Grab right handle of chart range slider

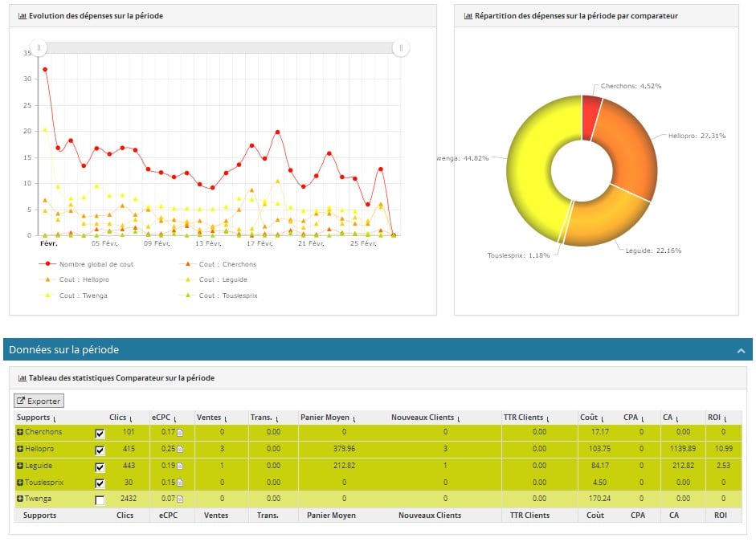[401, 47]
